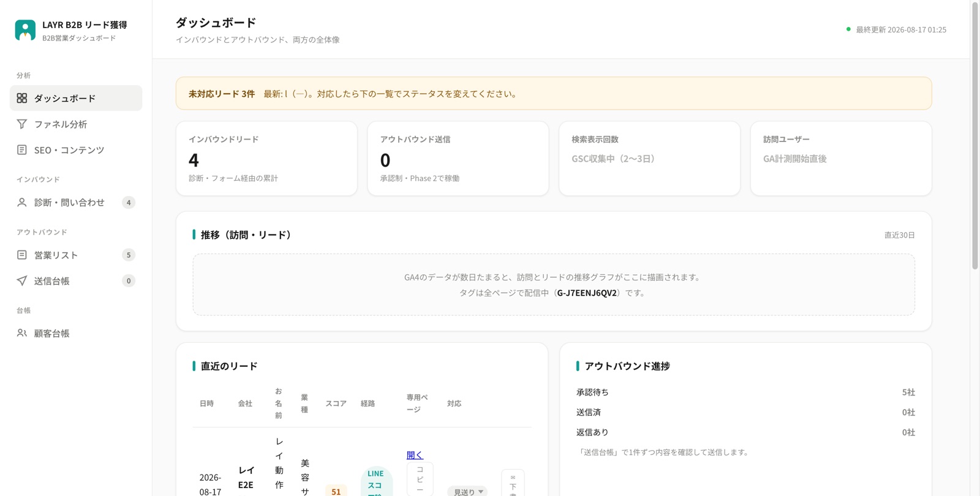This screenshot has width=980, height=496.
Task: Open the 見送り status dropdown
Action: [x=467, y=491]
